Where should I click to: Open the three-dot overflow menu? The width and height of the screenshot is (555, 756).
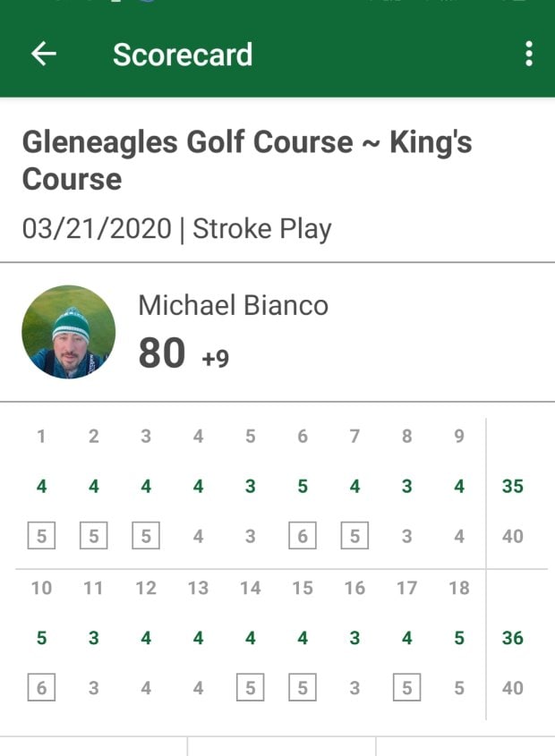pyautogui.click(x=529, y=55)
